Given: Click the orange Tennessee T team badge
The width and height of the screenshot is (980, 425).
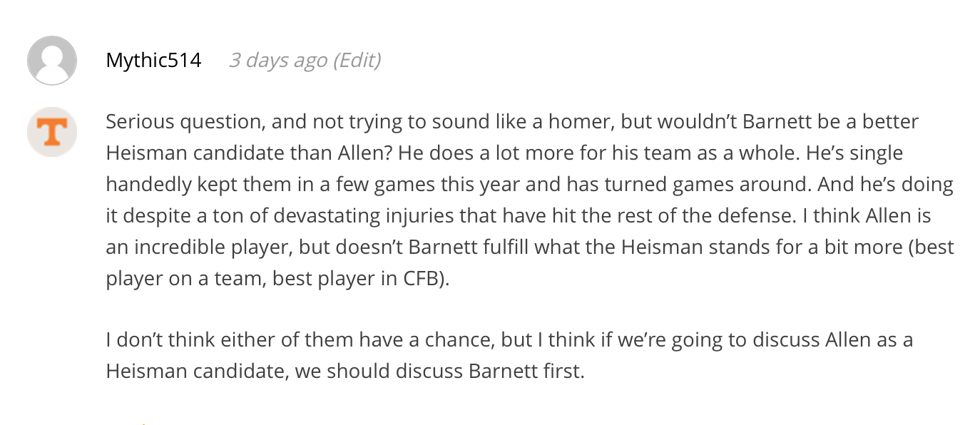Looking at the screenshot, I should coord(52,132).
